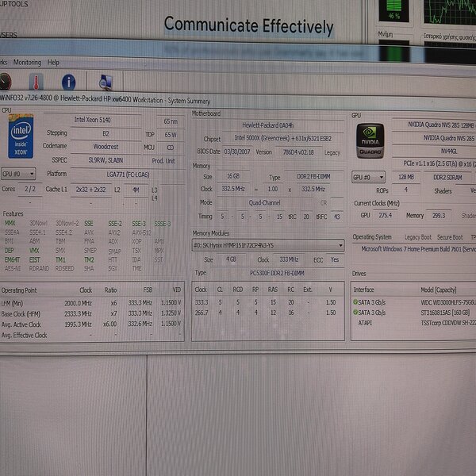Image resolution: width=476 pixels, height=476 pixels.
Task: Click the DDR2 FB-DIMM memory type value
Action: pos(313,176)
